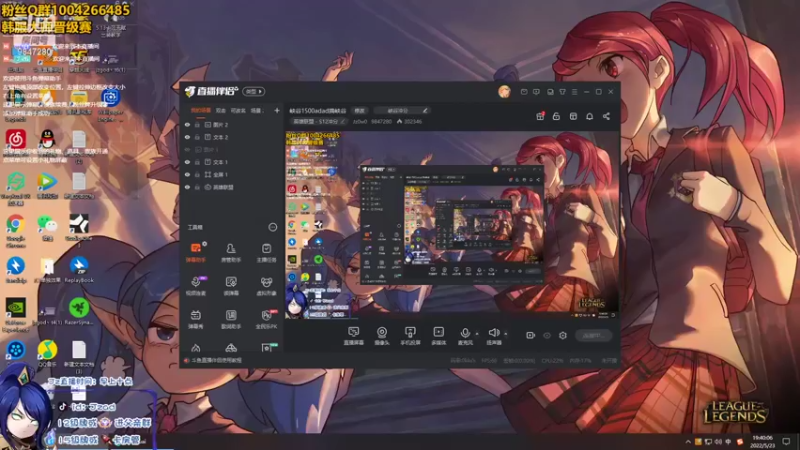Click the start streaming button

tap(593, 335)
